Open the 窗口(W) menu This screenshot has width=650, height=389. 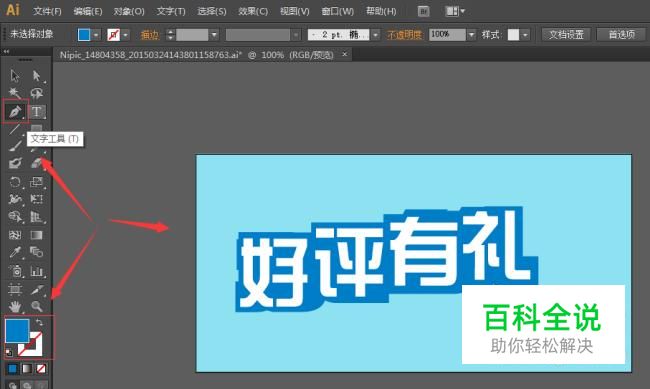337,11
